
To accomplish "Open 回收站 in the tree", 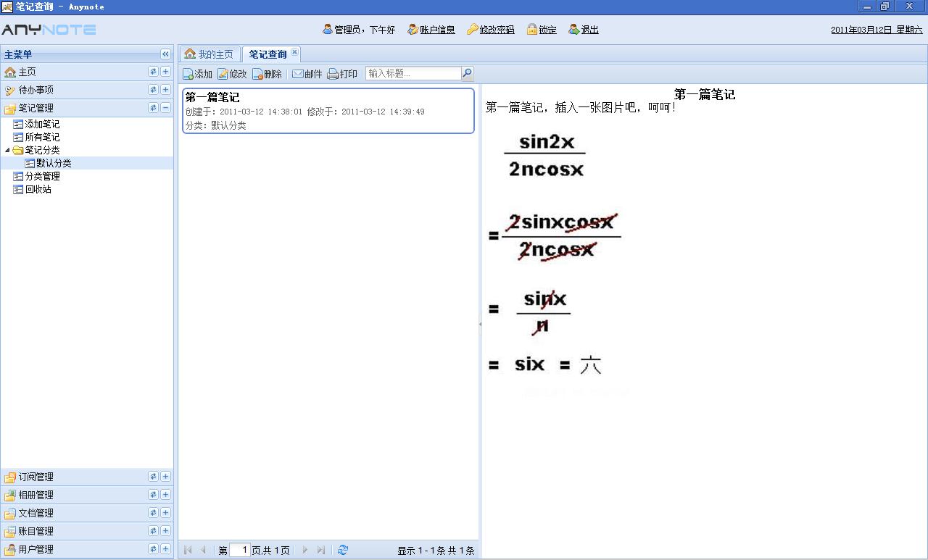I will [x=38, y=189].
